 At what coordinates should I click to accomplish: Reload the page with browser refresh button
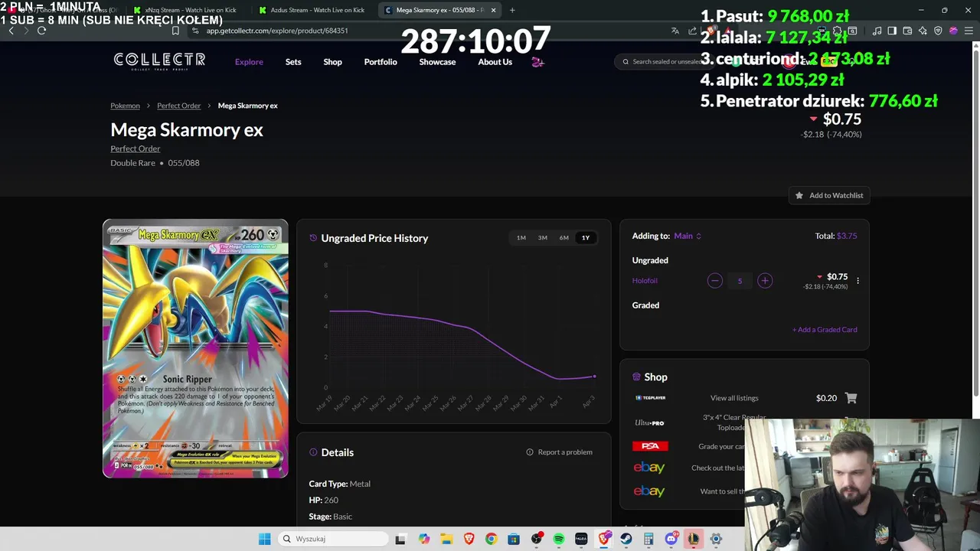[41, 31]
